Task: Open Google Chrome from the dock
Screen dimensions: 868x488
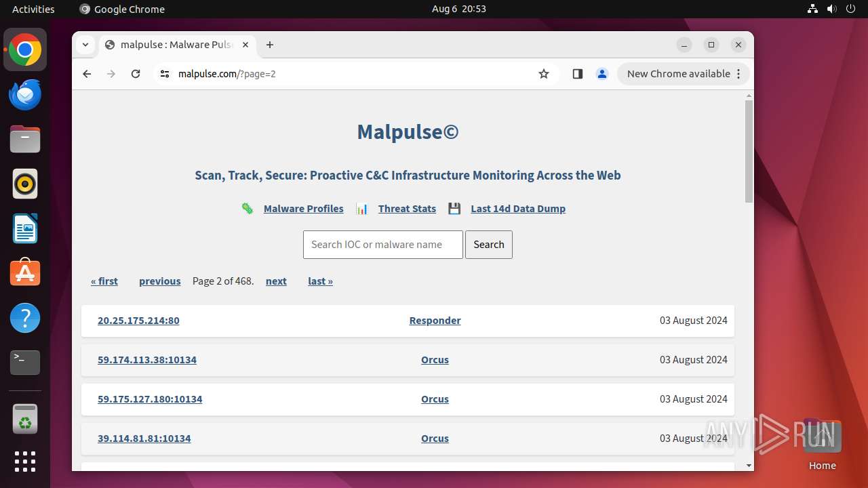Action: coord(25,50)
